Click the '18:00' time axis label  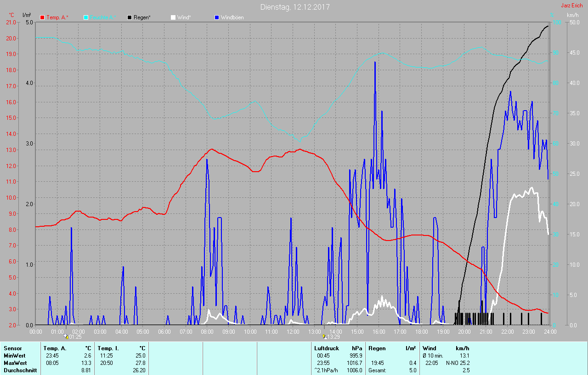coord(421,331)
